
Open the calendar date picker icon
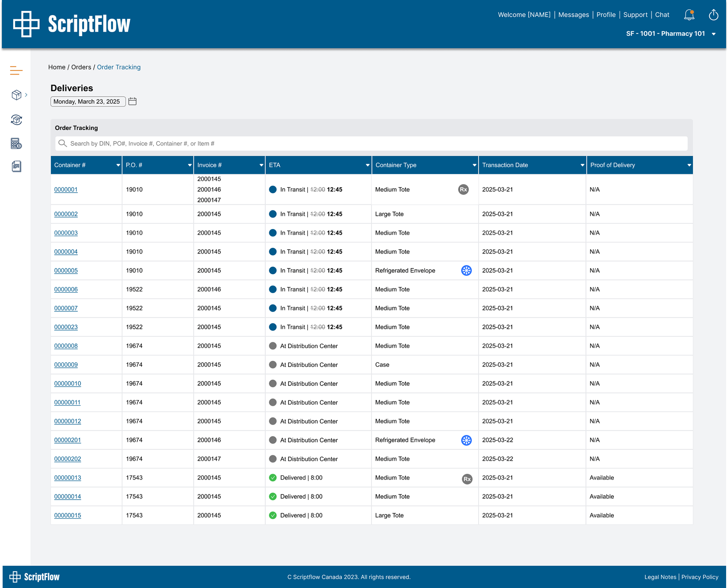[x=132, y=101]
